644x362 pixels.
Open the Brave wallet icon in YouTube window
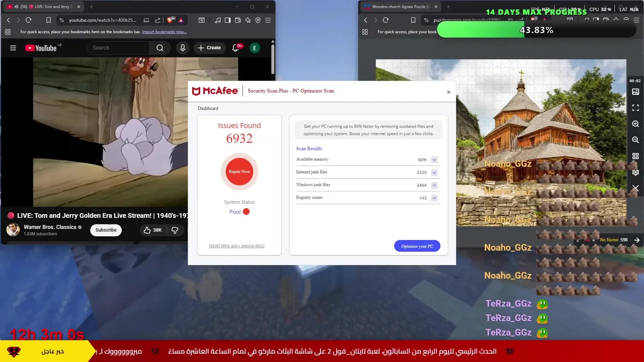pyautogui.click(x=237, y=20)
